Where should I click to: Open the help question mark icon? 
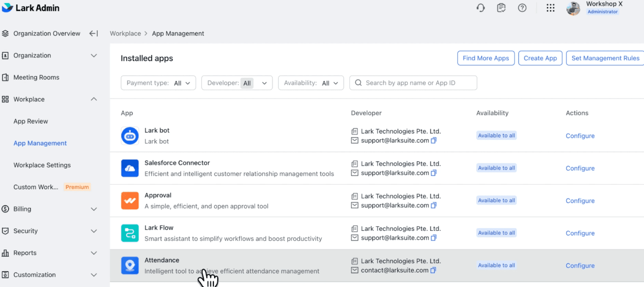point(522,8)
